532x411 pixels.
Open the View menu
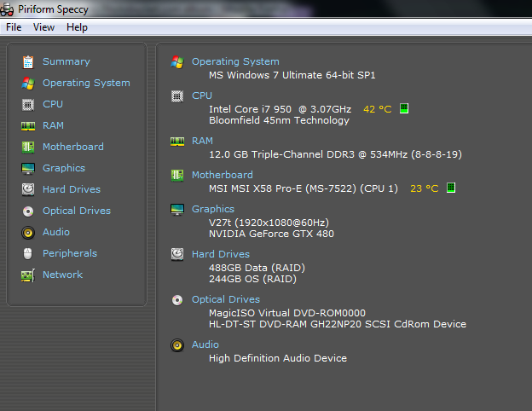43,27
